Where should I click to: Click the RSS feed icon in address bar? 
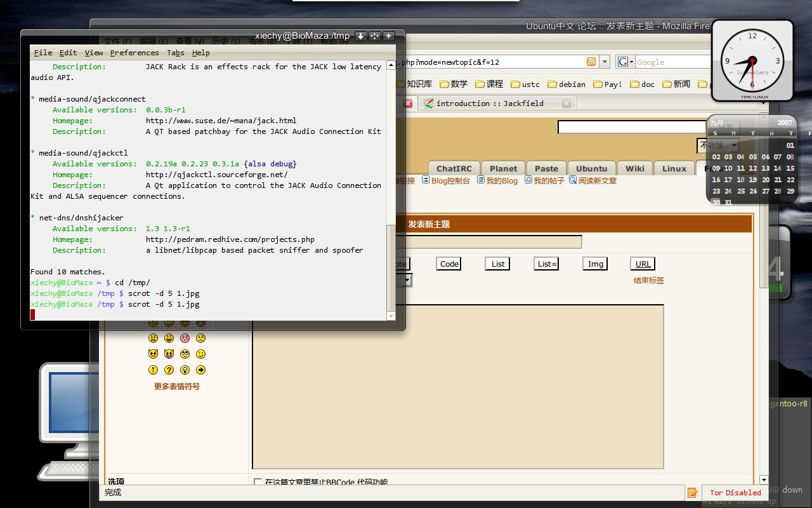point(591,62)
